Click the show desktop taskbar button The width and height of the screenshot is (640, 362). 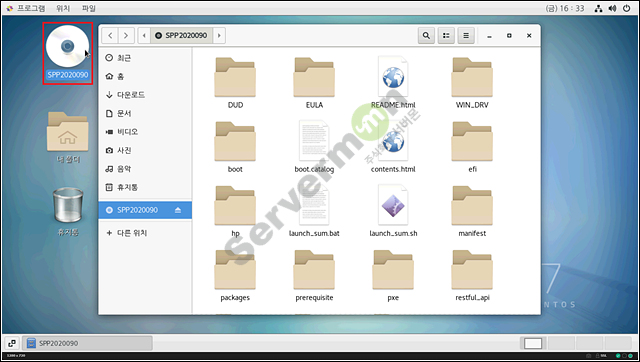tap(11, 343)
